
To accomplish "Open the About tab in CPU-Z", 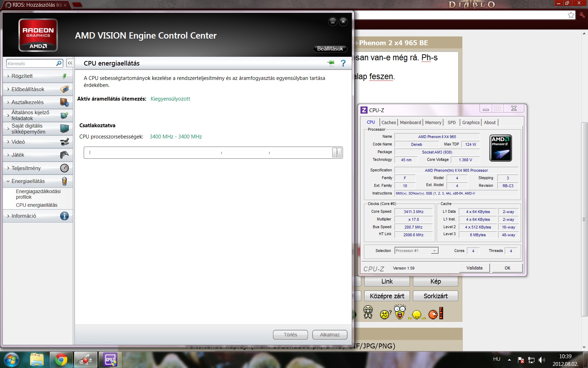I will tap(490, 122).
